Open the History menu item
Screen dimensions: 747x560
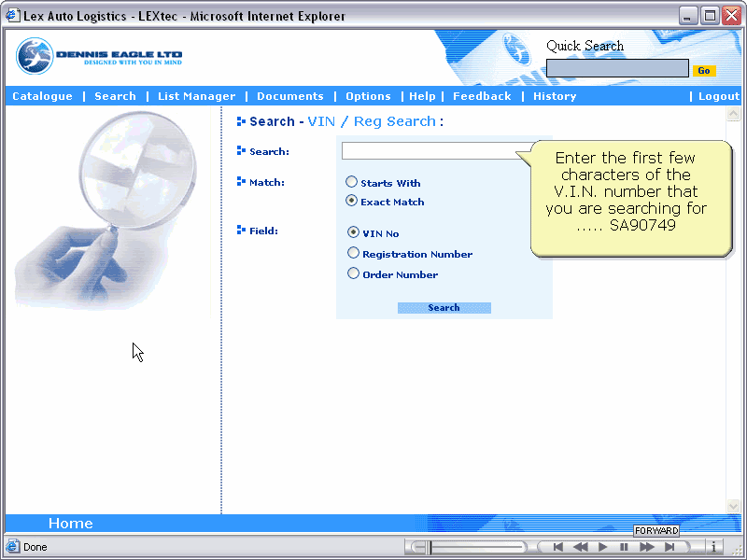pyautogui.click(x=555, y=96)
